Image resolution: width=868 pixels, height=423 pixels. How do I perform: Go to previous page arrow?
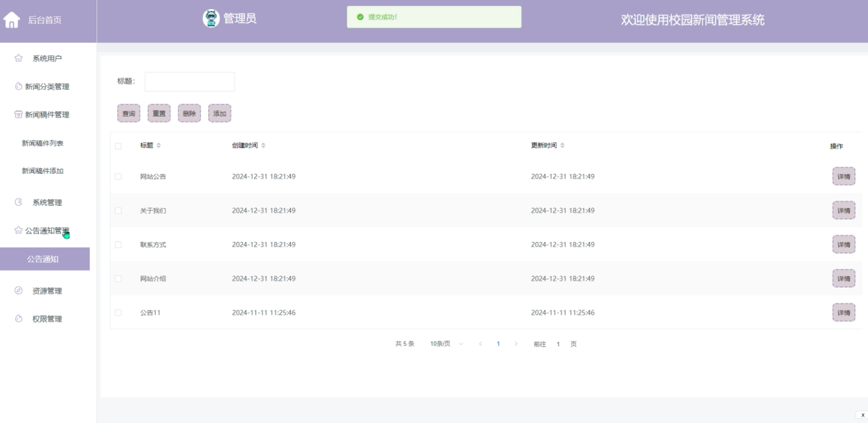[480, 344]
